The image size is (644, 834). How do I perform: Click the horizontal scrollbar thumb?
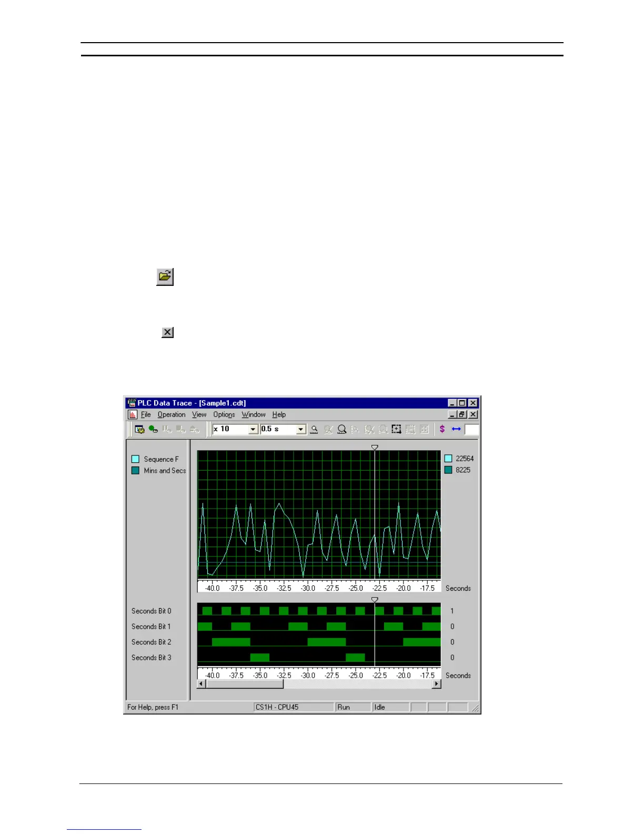click(x=245, y=684)
